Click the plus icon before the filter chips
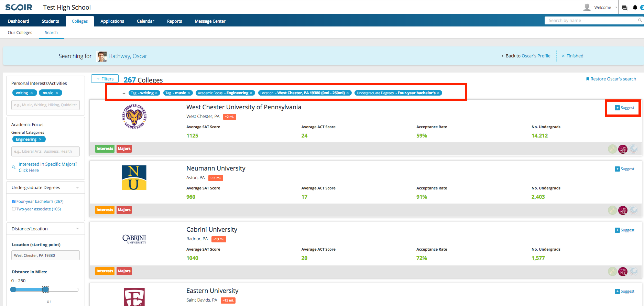The width and height of the screenshot is (644, 306). (124, 93)
